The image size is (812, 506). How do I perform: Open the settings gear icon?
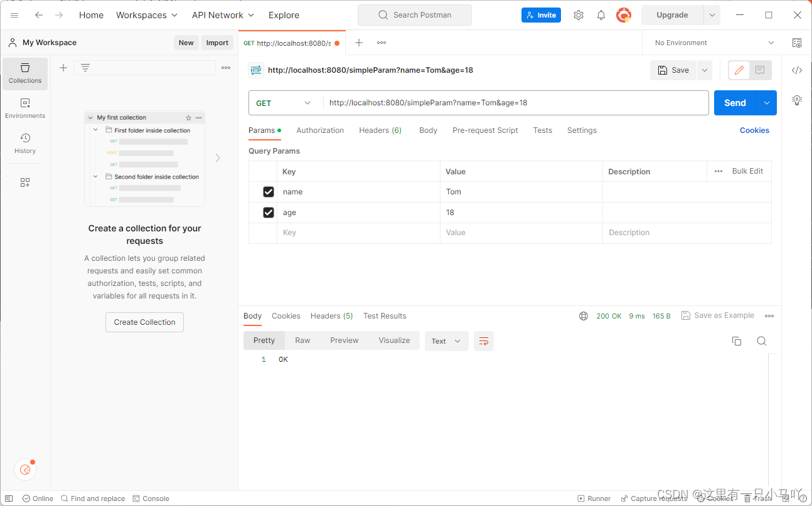[x=579, y=15]
